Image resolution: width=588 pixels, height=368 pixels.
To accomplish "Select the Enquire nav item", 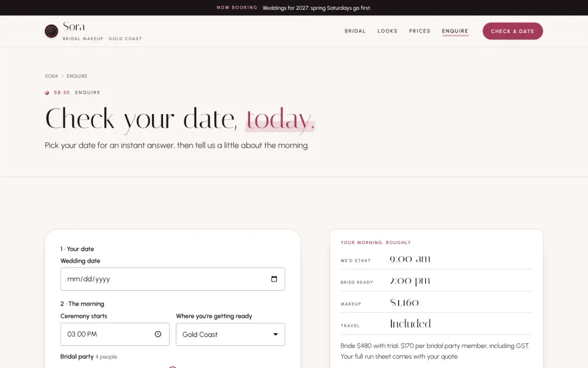I will 455,31.
